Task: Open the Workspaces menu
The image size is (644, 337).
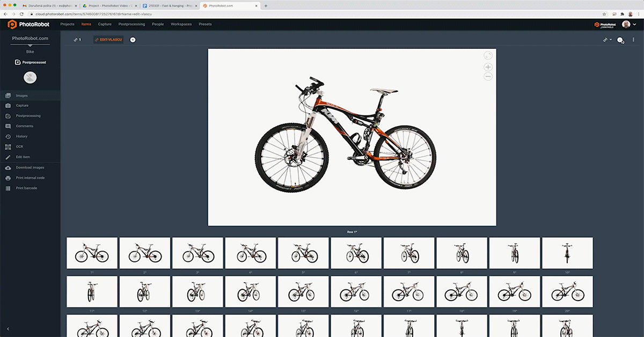Action: [x=181, y=24]
